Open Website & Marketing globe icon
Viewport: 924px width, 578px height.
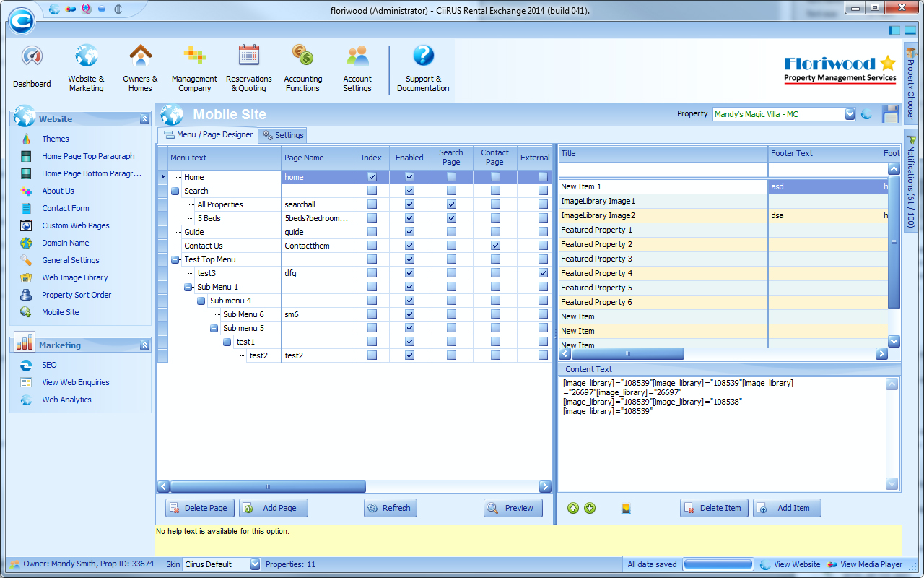click(x=86, y=56)
